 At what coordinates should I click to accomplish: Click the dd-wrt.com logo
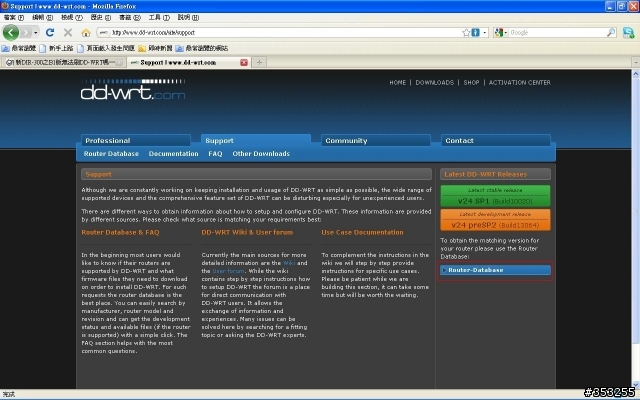tap(133, 90)
